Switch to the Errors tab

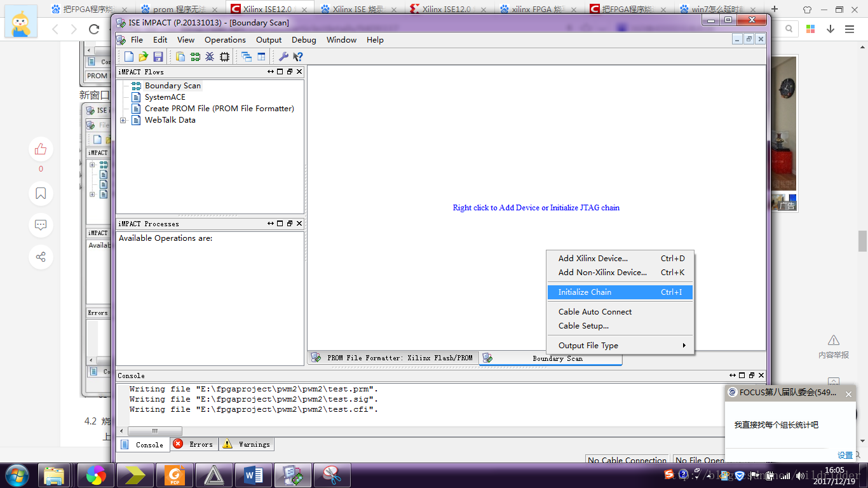tap(194, 445)
